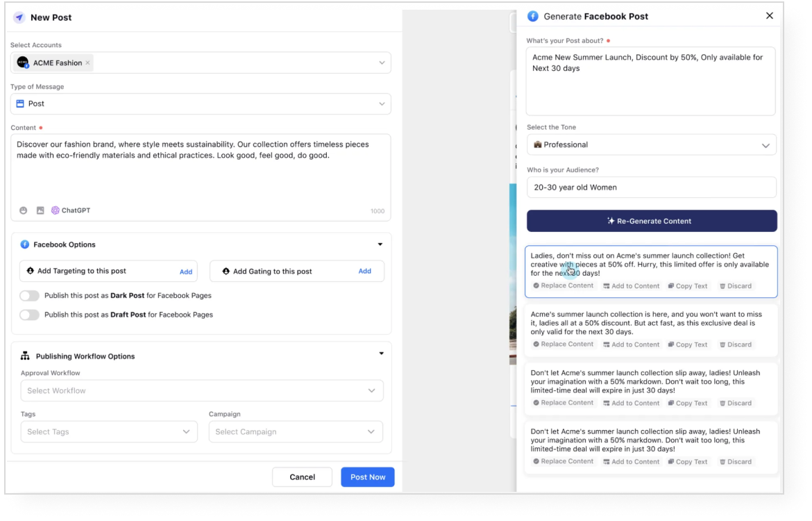
Task: Collapse the Facebook Options section
Action: pos(380,244)
